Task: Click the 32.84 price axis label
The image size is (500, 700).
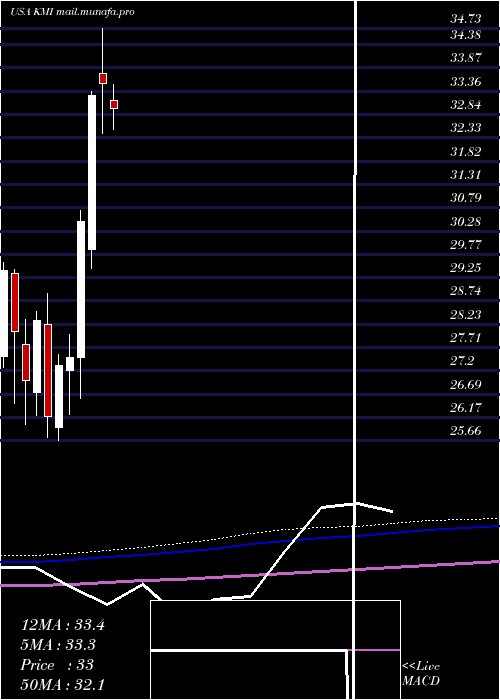Action: point(466,105)
